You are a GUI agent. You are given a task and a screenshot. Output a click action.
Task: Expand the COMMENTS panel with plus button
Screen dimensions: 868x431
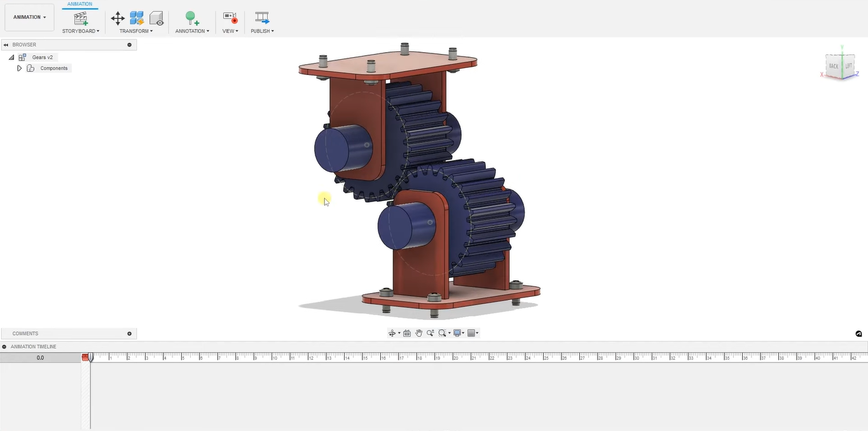click(x=130, y=334)
